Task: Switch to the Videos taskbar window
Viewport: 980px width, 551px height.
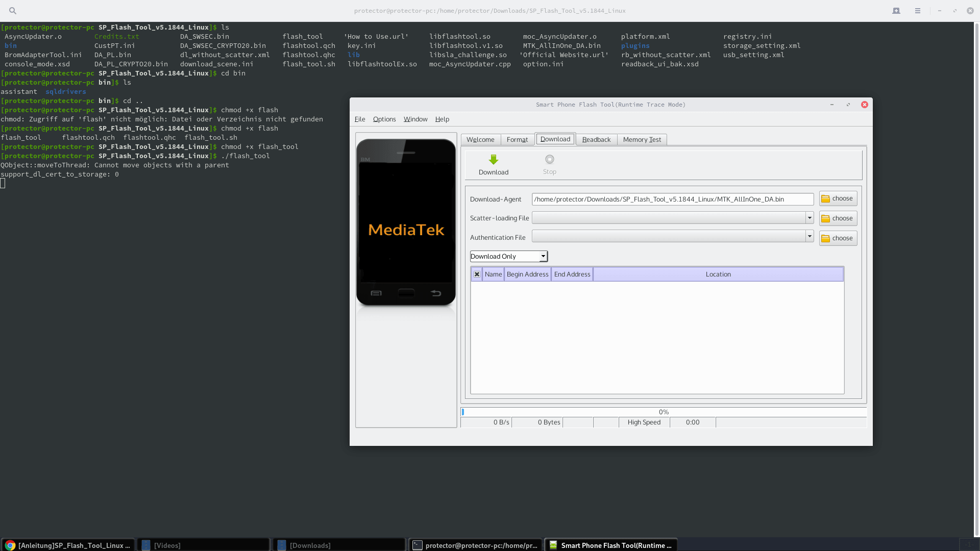Action: (x=204, y=545)
